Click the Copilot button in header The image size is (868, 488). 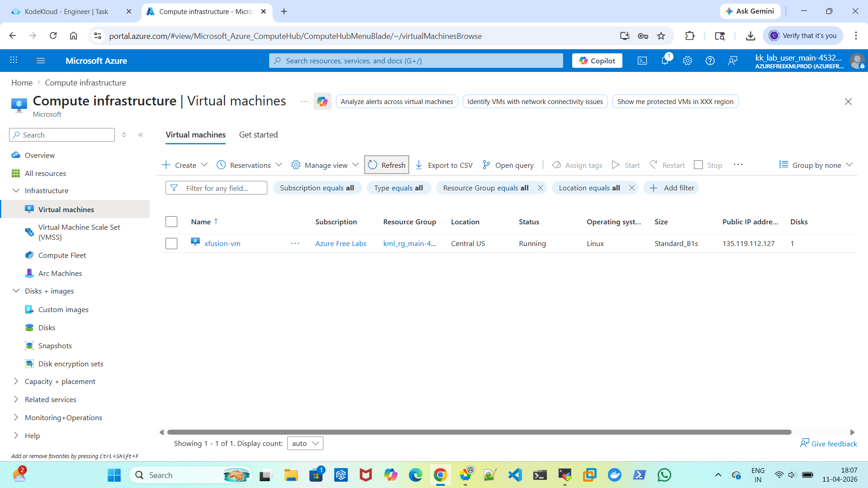597,61
